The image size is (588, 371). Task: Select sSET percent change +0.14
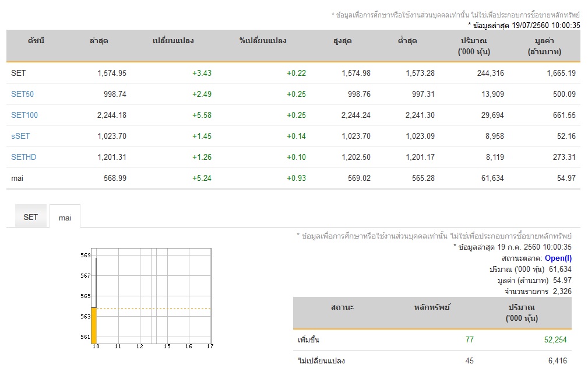click(296, 136)
